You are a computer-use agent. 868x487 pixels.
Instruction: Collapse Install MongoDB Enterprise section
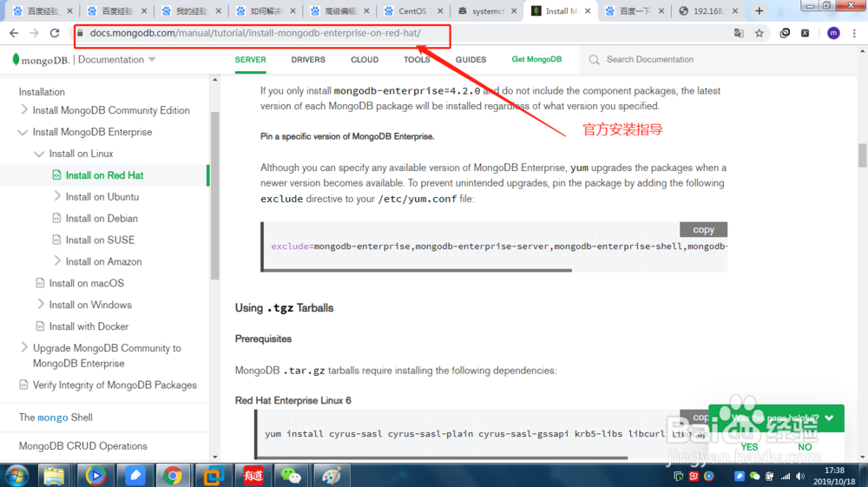point(23,132)
